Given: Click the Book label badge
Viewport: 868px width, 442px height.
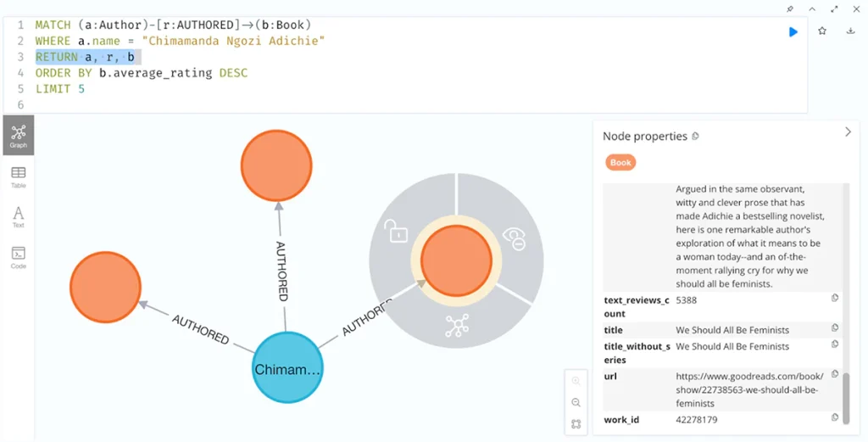Looking at the screenshot, I should click(620, 162).
